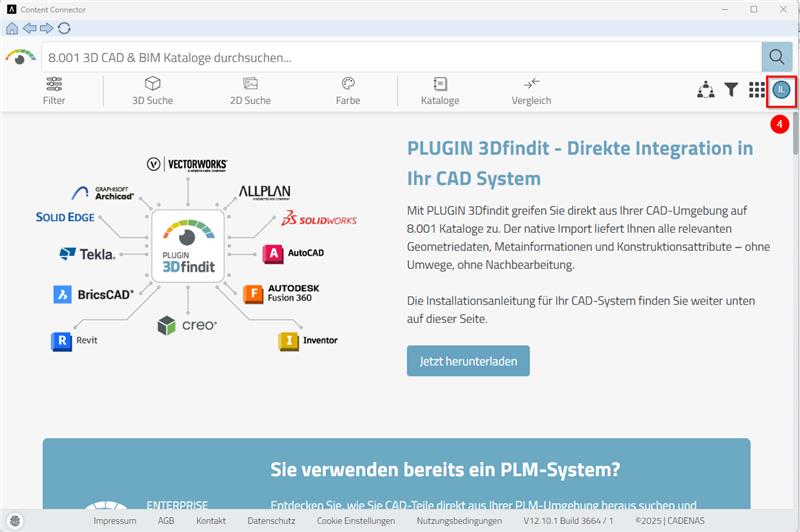
Task: Click the Datenschutz footer link
Action: click(x=270, y=521)
